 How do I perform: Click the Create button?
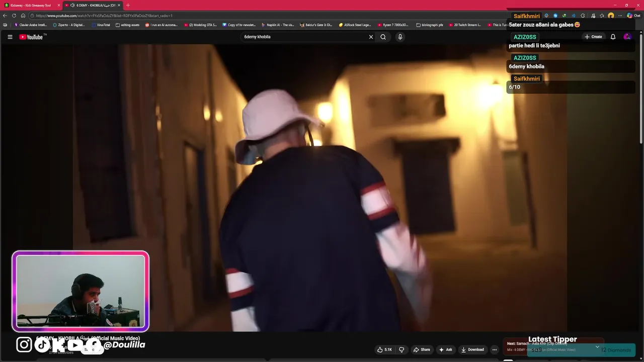coord(593,37)
